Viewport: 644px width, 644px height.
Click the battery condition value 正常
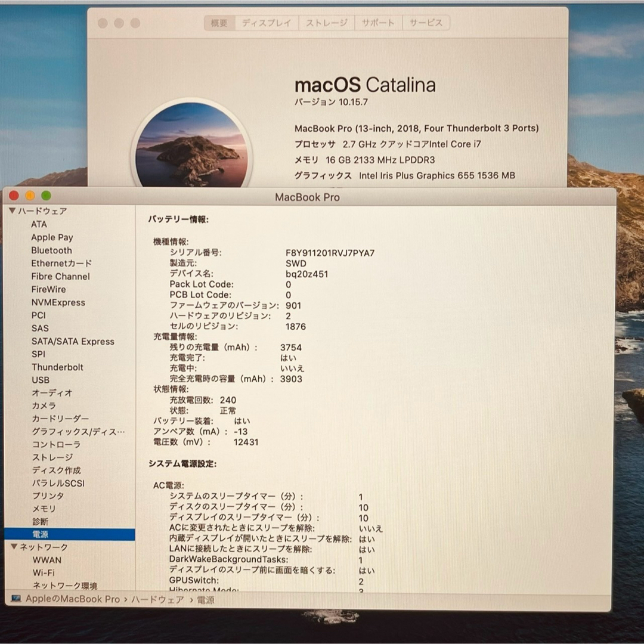[228, 411]
